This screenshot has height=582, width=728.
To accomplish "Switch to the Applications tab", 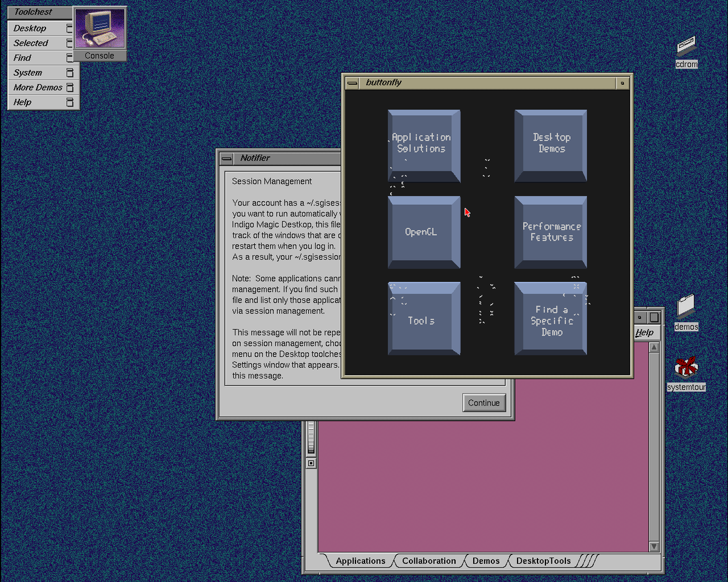I will coord(360,561).
